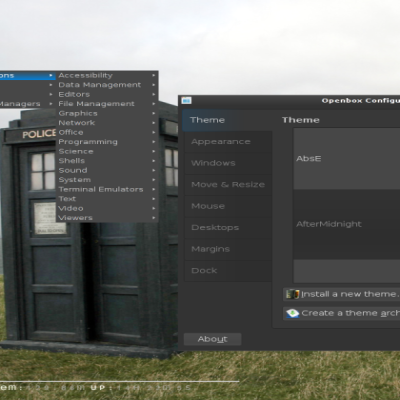Switch to the Desktops tab
This screenshot has width=400, height=400.
point(228,228)
